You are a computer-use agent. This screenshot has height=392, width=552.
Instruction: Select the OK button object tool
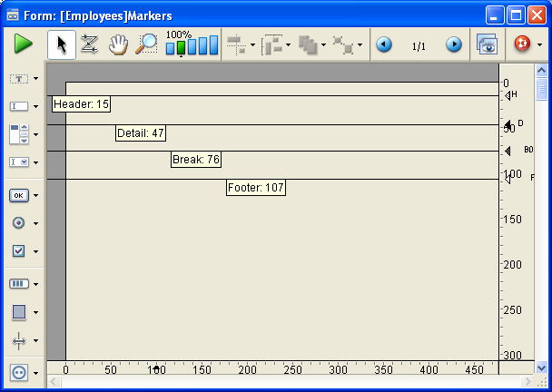(18, 195)
